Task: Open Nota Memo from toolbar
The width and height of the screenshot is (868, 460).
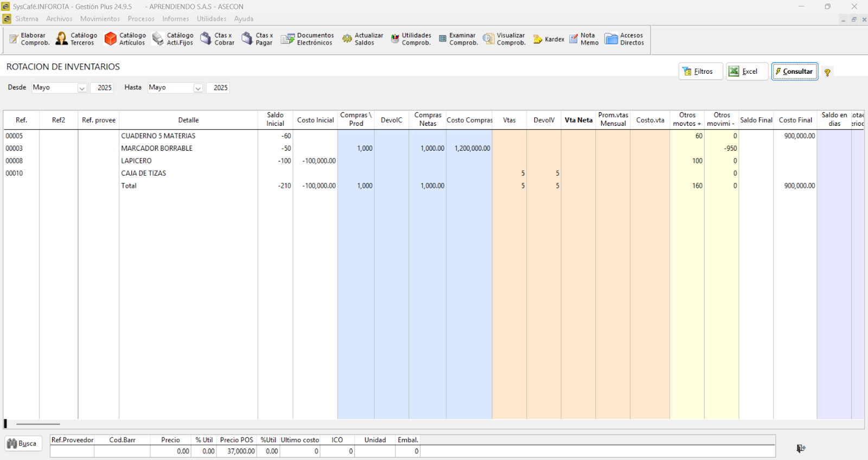Action: pos(574,39)
